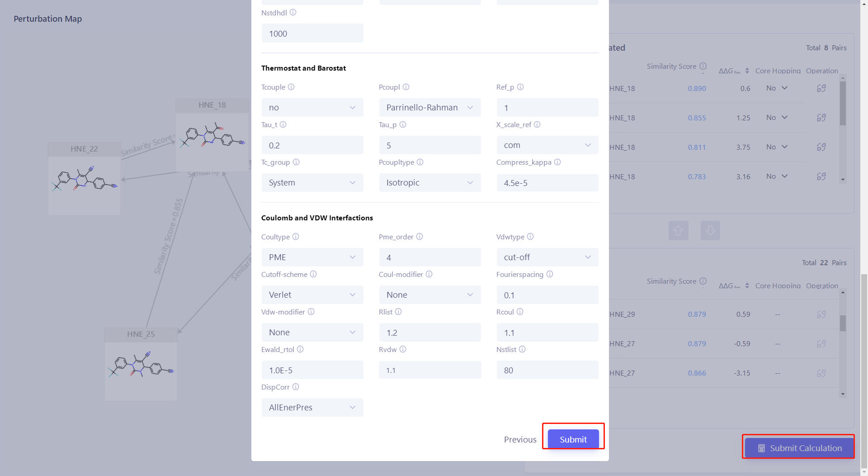
Task: Click the up-arrow button to promote a pair
Action: coord(678,230)
